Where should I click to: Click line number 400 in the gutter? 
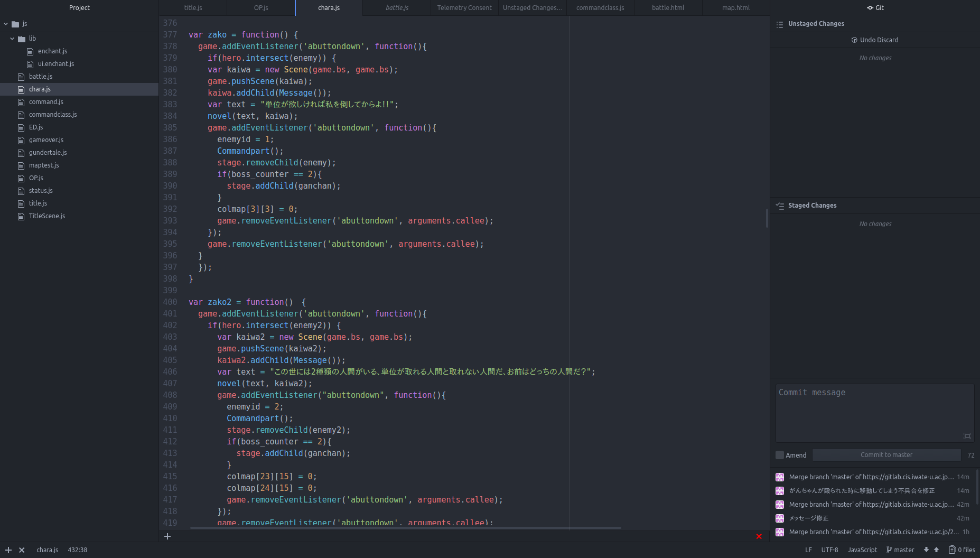click(x=170, y=302)
